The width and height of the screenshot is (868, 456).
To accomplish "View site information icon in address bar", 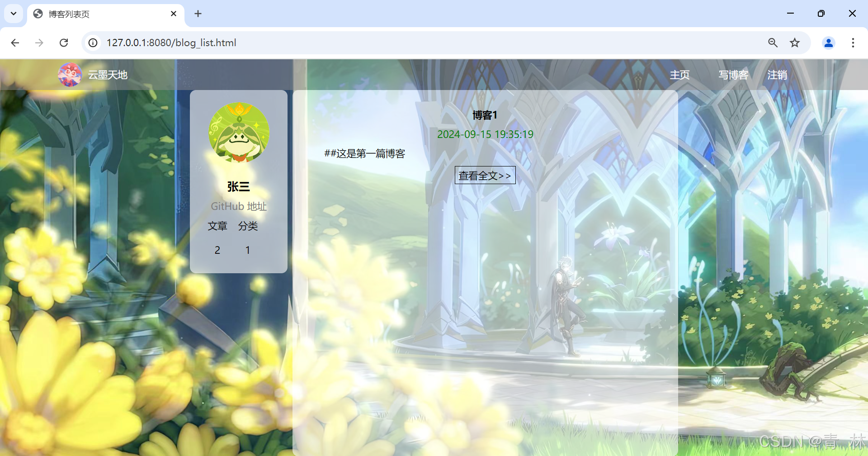I will 93,43.
